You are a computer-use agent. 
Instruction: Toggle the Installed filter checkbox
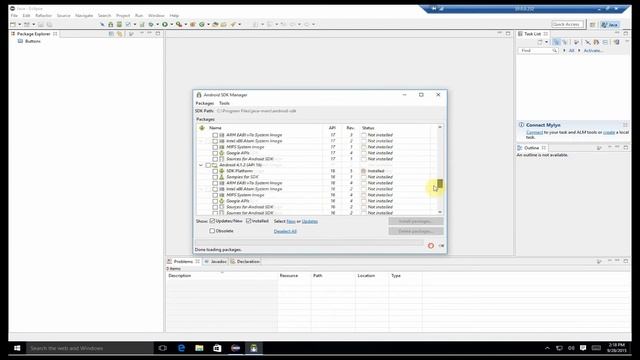click(x=249, y=221)
